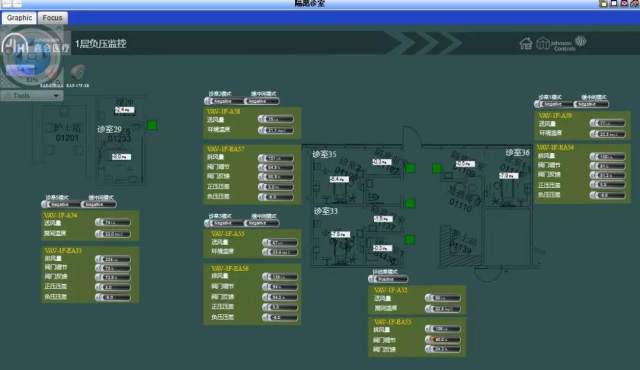Open the Tools dropdown

click(32, 95)
